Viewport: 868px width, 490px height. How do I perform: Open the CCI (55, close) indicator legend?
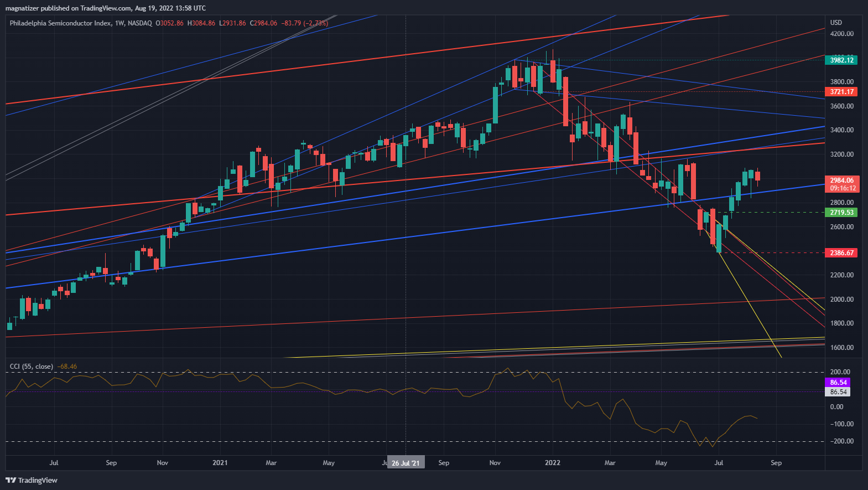[32, 367]
